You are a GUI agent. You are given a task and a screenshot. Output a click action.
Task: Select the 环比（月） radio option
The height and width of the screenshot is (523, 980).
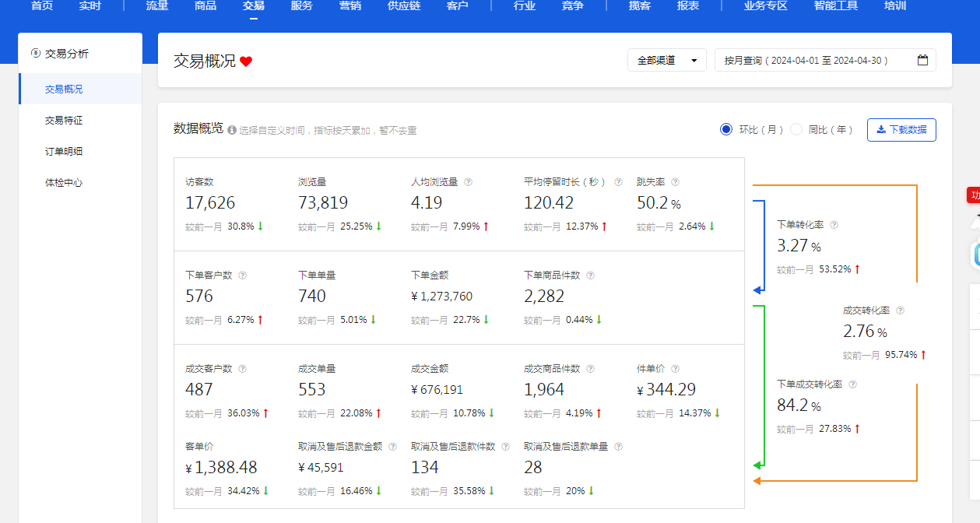pos(726,129)
